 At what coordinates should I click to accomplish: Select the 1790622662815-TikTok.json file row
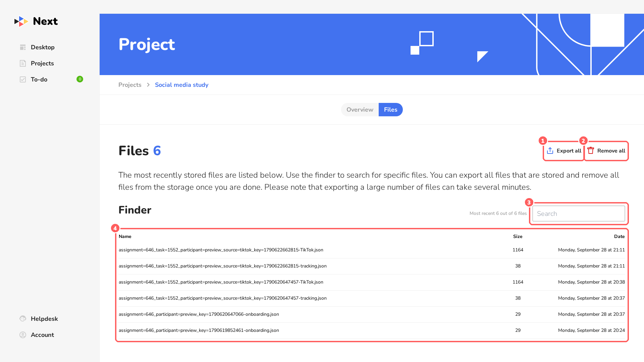(372, 250)
